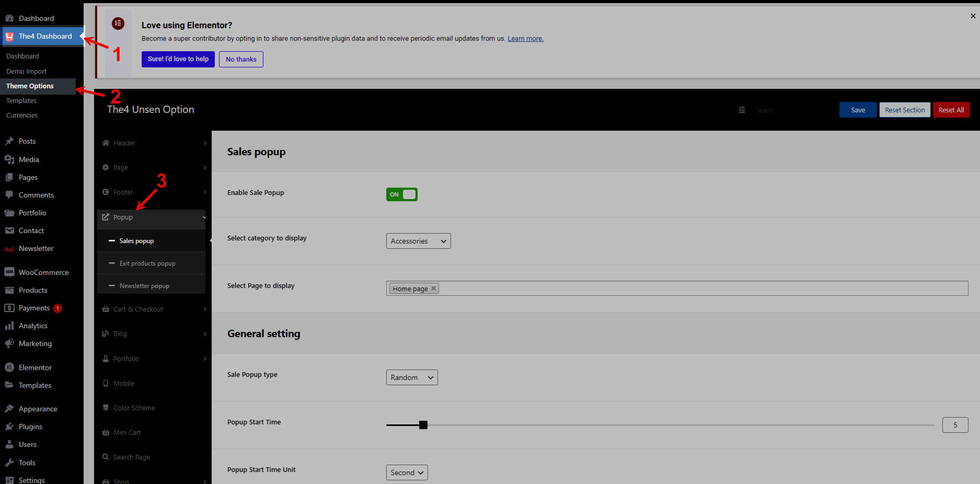Viewport: 980px width, 484px height.
Task: Click the Plugins plug icon
Action: click(9, 427)
